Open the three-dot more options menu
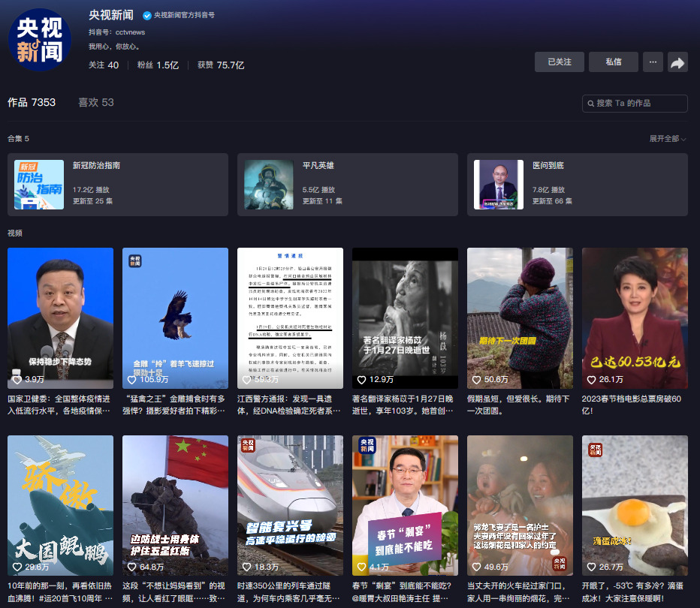This screenshot has width=700, height=608. 653,62
